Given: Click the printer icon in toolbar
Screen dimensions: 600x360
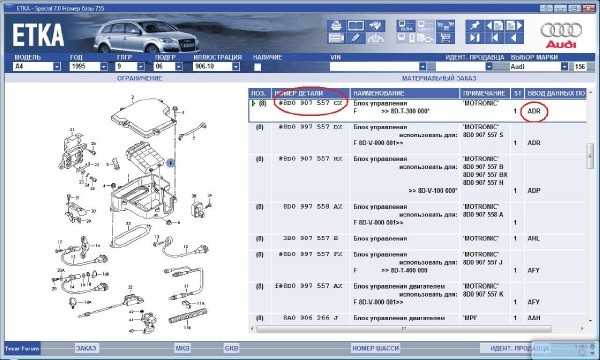Looking at the screenshot, I should tap(336, 26).
